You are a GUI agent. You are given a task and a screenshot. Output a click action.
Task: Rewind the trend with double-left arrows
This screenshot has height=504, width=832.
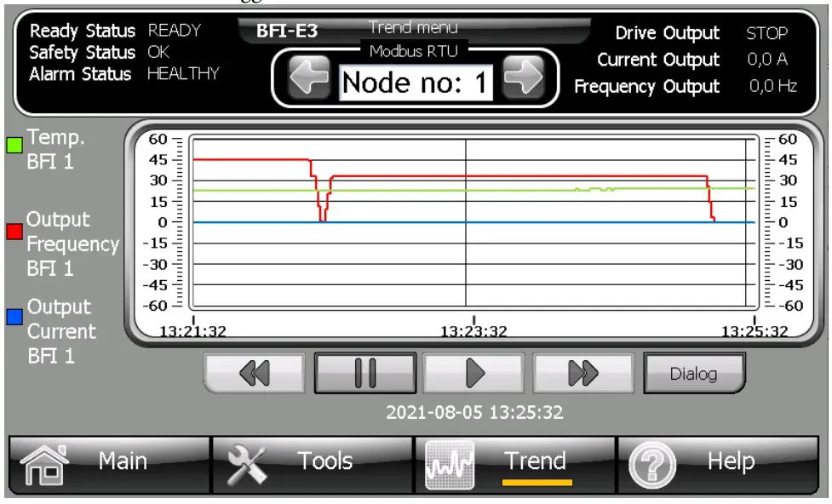pyautogui.click(x=255, y=373)
